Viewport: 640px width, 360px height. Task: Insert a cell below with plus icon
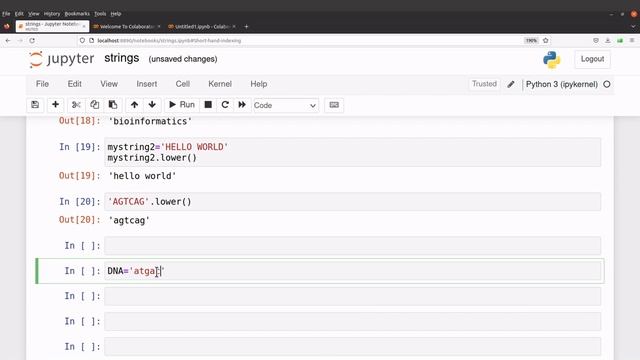tap(56, 105)
